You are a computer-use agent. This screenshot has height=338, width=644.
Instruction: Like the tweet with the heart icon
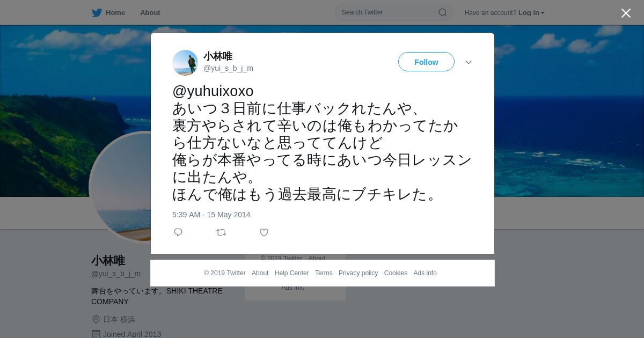coord(264,232)
